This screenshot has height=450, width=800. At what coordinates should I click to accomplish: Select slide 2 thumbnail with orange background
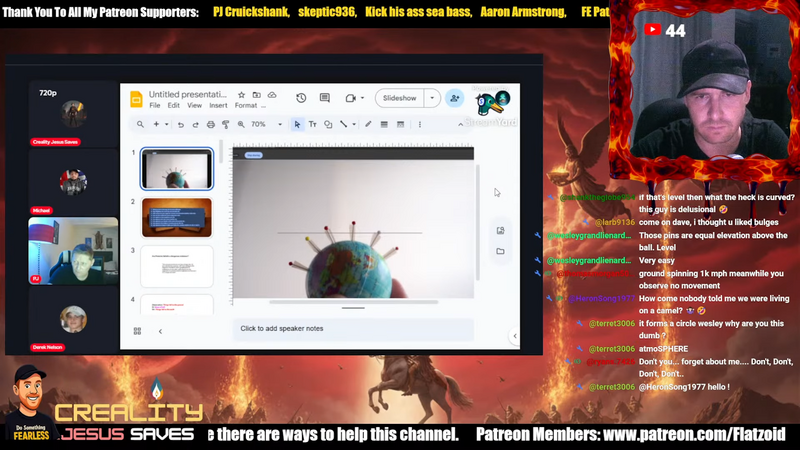(x=177, y=218)
